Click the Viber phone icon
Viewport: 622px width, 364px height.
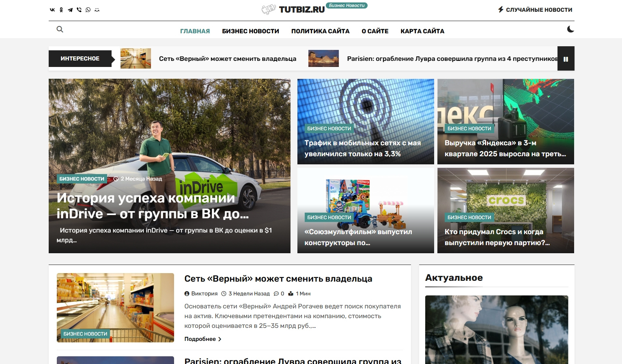tap(79, 10)
